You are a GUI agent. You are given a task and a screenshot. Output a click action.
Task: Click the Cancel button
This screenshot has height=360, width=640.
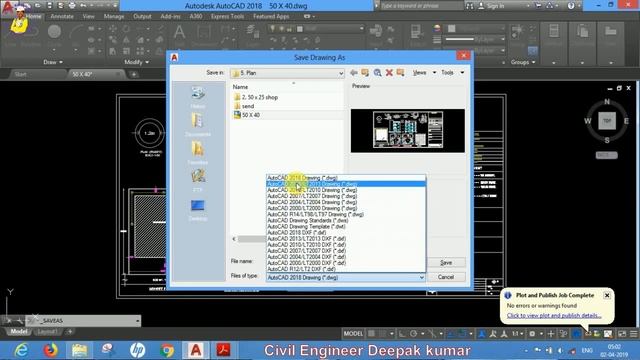446,277
